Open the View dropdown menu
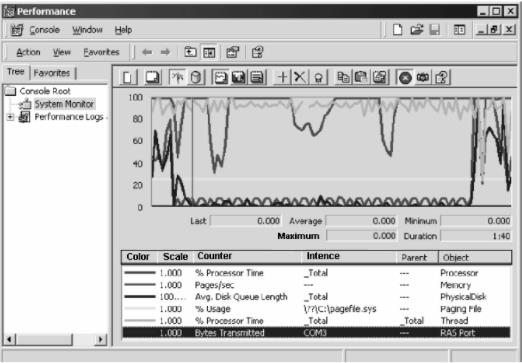The height and width of the screenshot is (363, 522). (62, 52)
